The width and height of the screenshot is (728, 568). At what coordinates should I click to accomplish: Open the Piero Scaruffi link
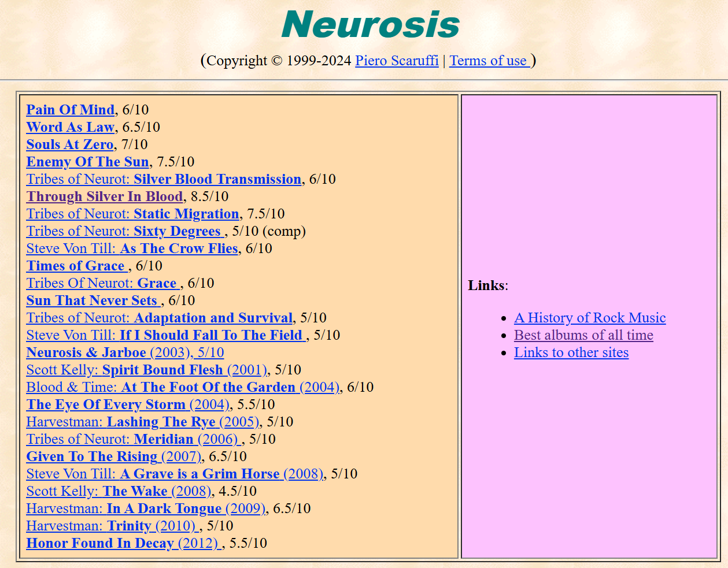pos(397,61)
